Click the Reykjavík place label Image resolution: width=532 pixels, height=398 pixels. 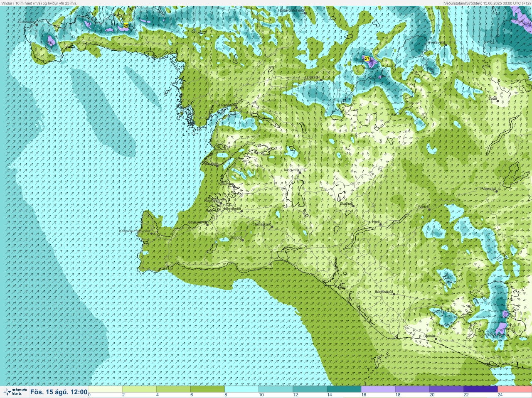tap(212, 200)
